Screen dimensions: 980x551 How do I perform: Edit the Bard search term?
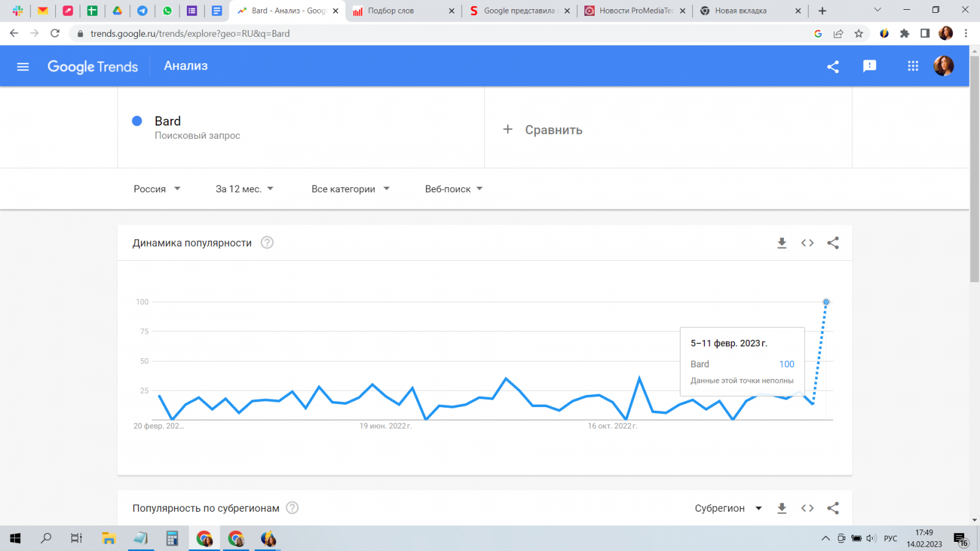click(168, 121)
